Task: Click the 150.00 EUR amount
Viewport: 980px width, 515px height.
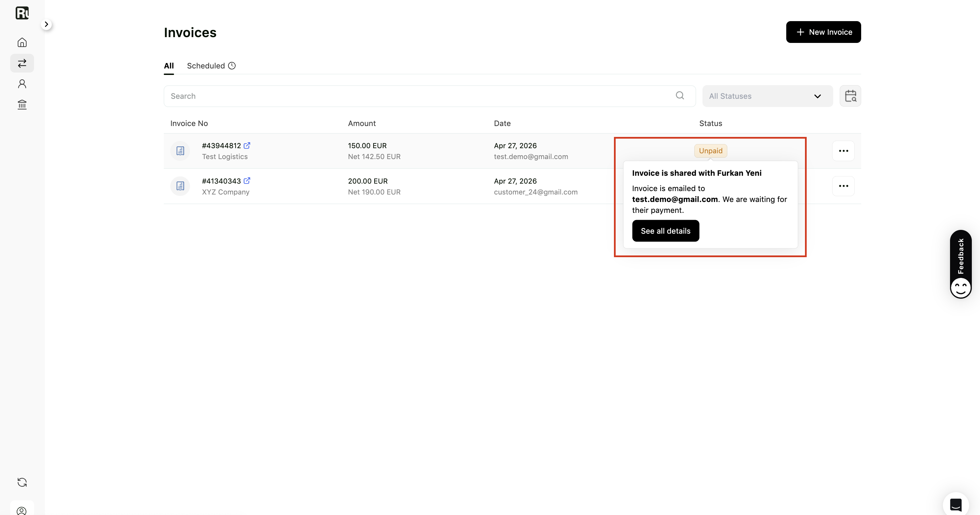Action: click(367, 145)
